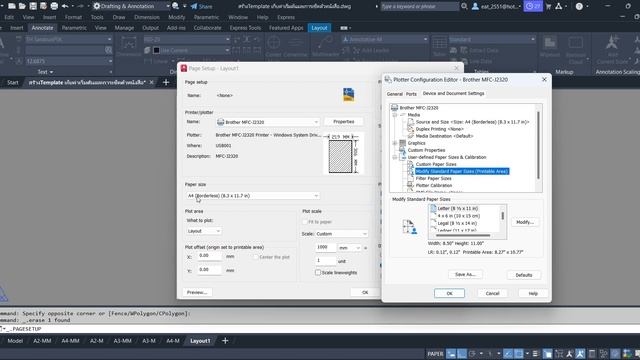
Task: Click the Modify... button for paper sizes
Action: [525, 222]
